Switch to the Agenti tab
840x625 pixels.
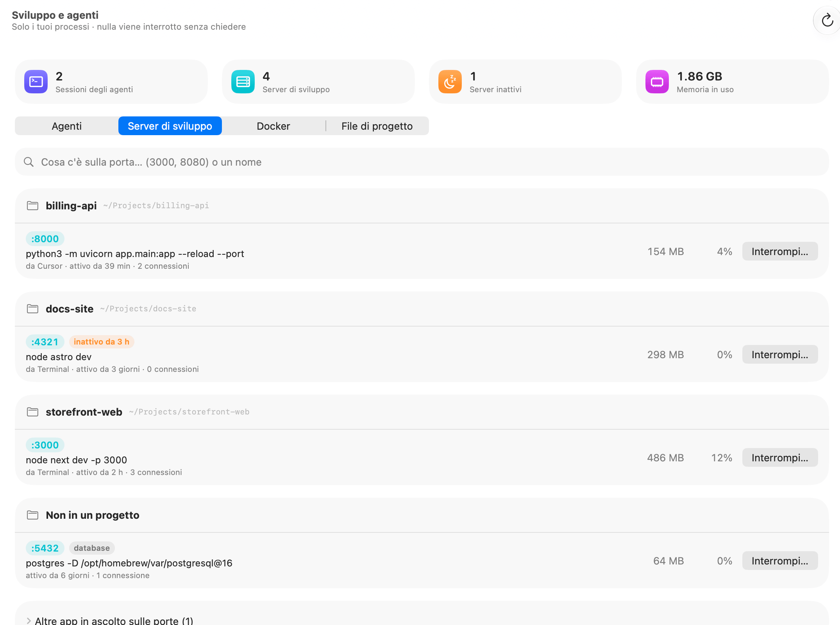point(67,126)
